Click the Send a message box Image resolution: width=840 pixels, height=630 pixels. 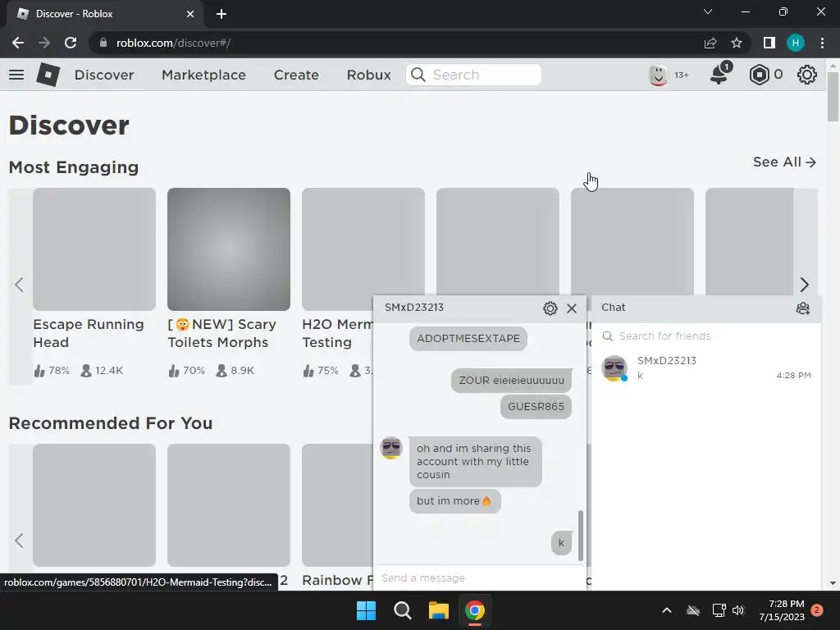coord(479,578)
